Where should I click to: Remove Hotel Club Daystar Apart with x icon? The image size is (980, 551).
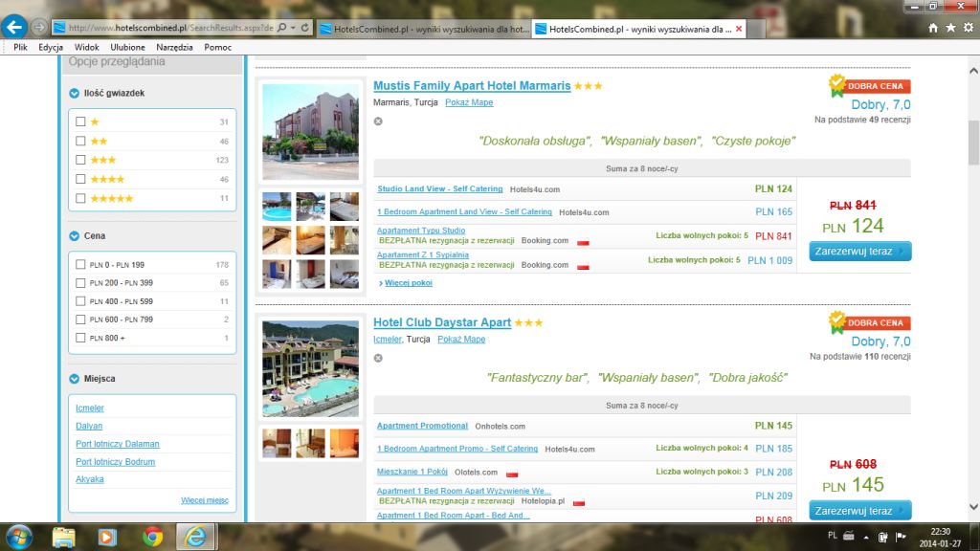pyautogui.click(x=378, y=358)
